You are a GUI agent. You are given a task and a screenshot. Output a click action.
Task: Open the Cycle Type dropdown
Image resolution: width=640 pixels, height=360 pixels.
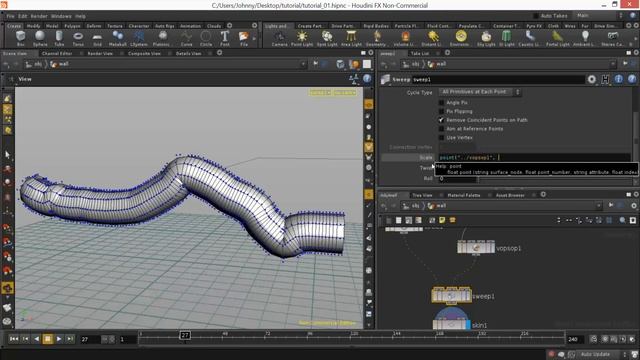[x=480, y=92]
